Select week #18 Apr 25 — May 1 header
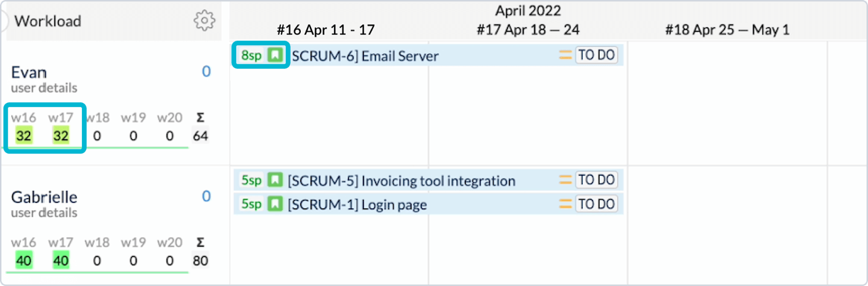 coord(727,30)
